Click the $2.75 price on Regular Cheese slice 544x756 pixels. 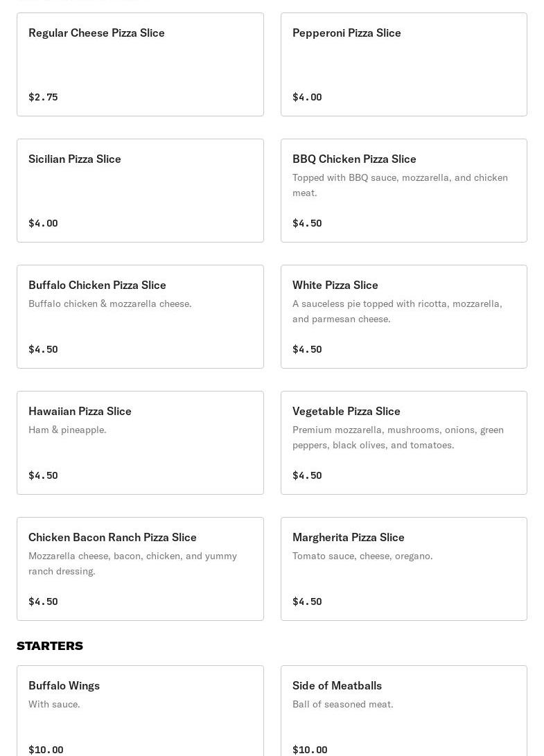(43, 97)
